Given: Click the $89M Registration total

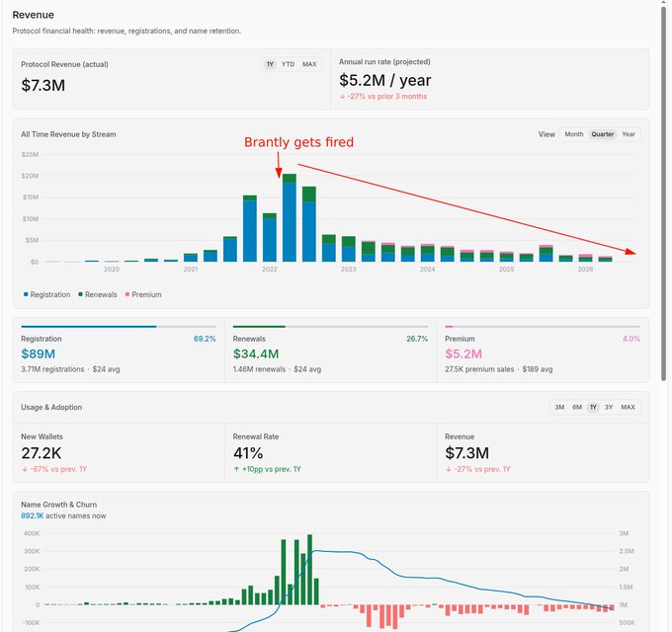Looking at the screenshot, I should tap(39, 354).
